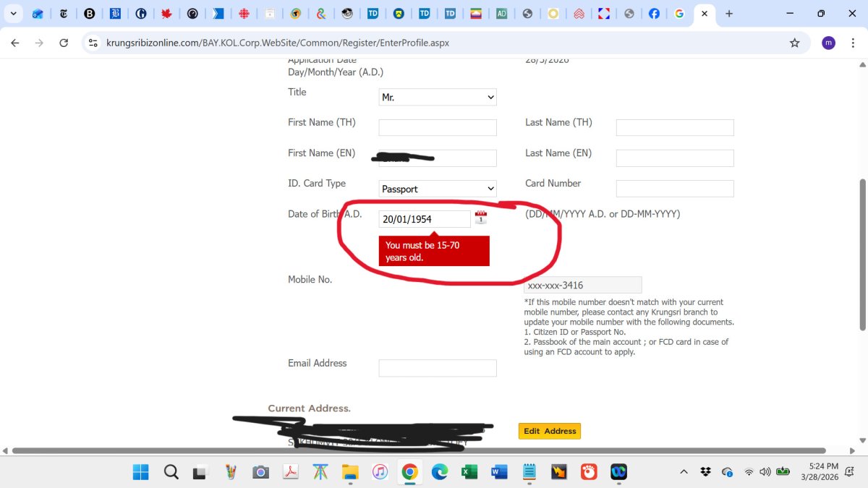Open the Date of Birth calendar picker
Viewport: 868px width, 488px height.
[x=481, y=218]
